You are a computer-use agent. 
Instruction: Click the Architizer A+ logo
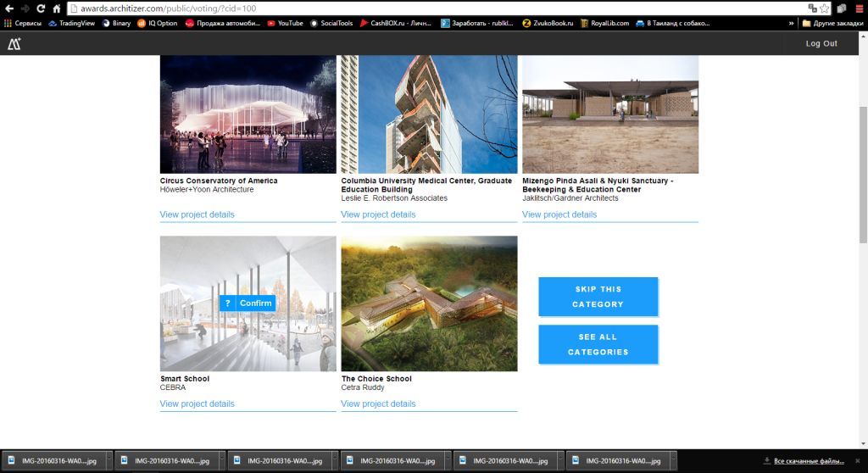[14, 44]
